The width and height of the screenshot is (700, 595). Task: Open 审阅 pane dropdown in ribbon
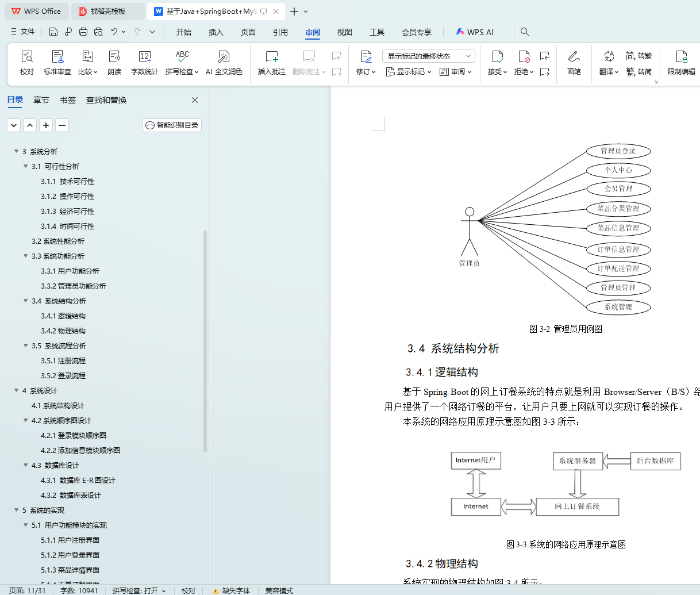click(455, 72)
